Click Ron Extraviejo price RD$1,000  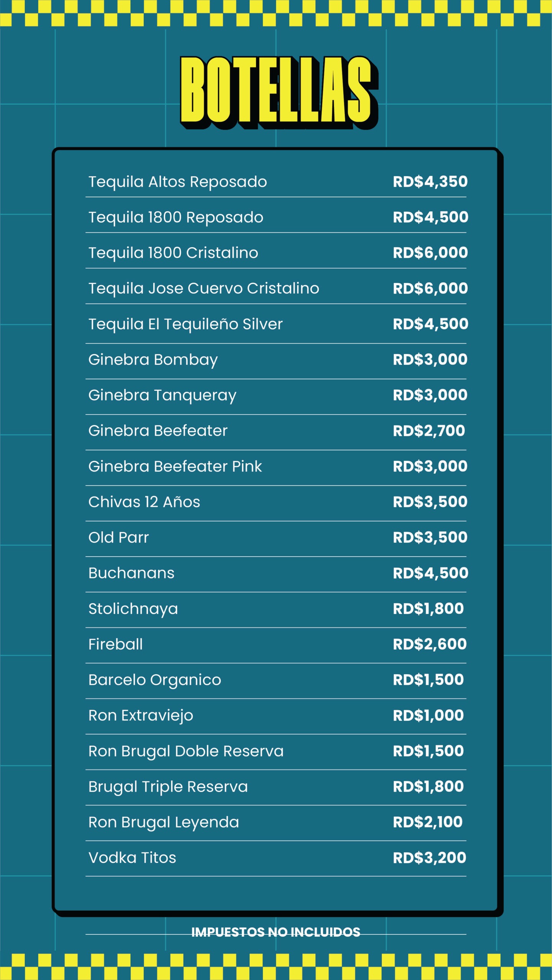[x=428, y=715]
